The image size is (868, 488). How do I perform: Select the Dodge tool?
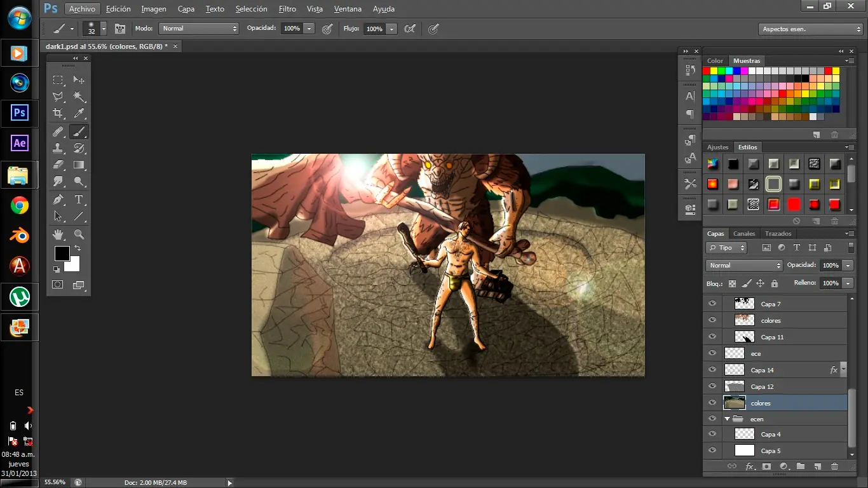pyautogui.click(x=79, y=182)
